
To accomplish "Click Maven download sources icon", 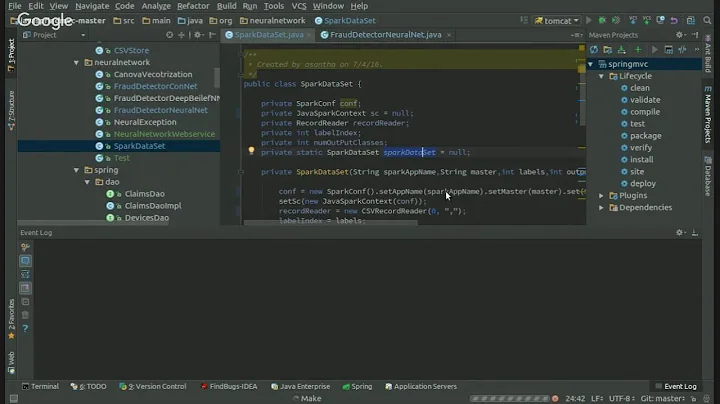I will [x=622, y=50].
